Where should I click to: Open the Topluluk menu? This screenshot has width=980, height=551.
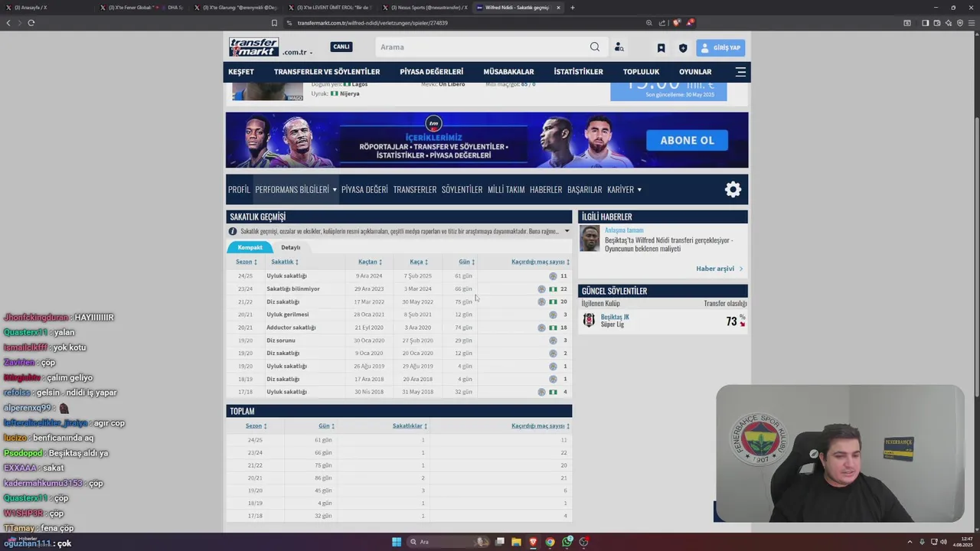[641, 72]
